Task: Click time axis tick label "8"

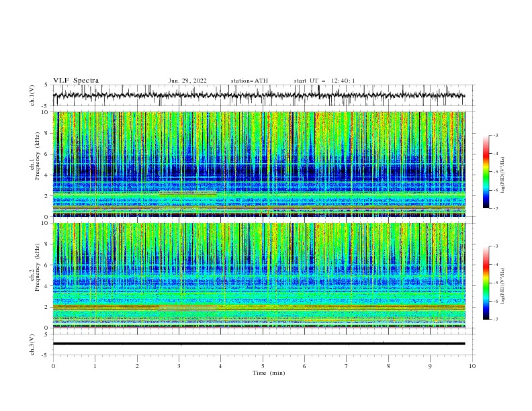Action: click(x=388, y=366)
